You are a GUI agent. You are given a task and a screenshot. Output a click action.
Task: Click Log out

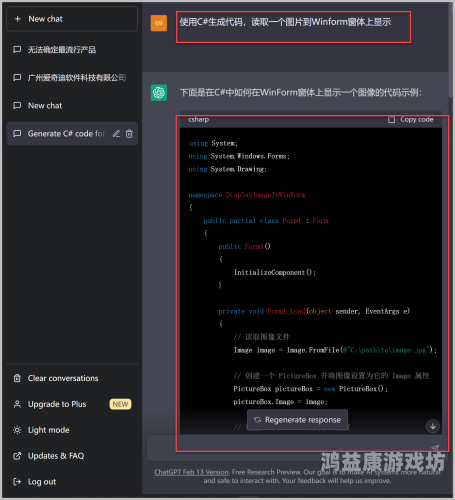(72, 482)
